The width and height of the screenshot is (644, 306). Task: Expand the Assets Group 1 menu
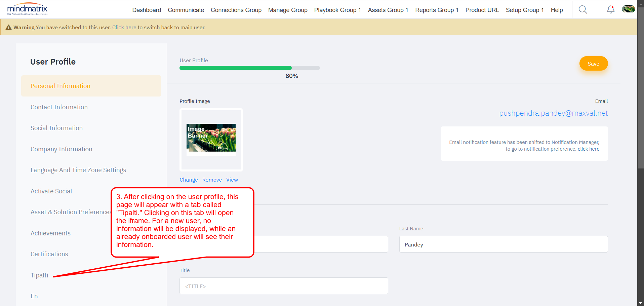coord(388,10)
